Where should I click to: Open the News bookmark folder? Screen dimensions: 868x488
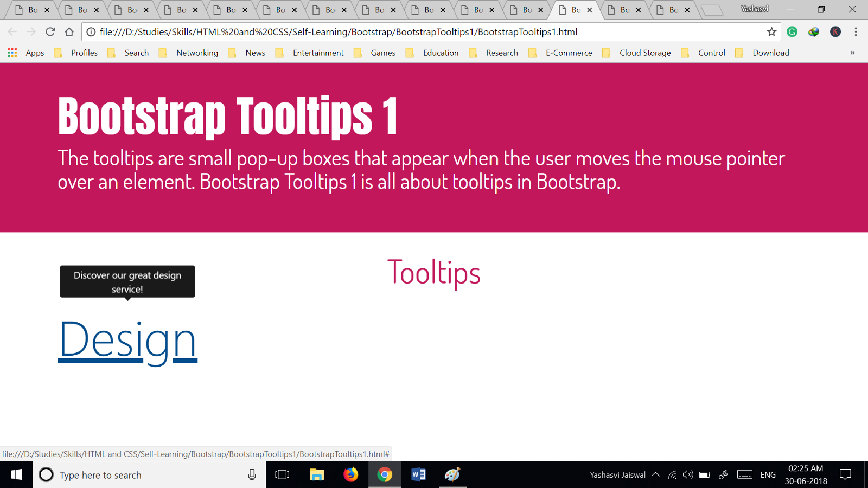[x=247, y=53]
